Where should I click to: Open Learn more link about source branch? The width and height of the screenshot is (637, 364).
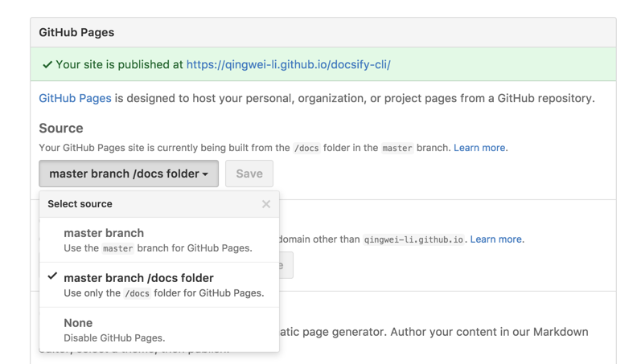(x=479, y=148)
